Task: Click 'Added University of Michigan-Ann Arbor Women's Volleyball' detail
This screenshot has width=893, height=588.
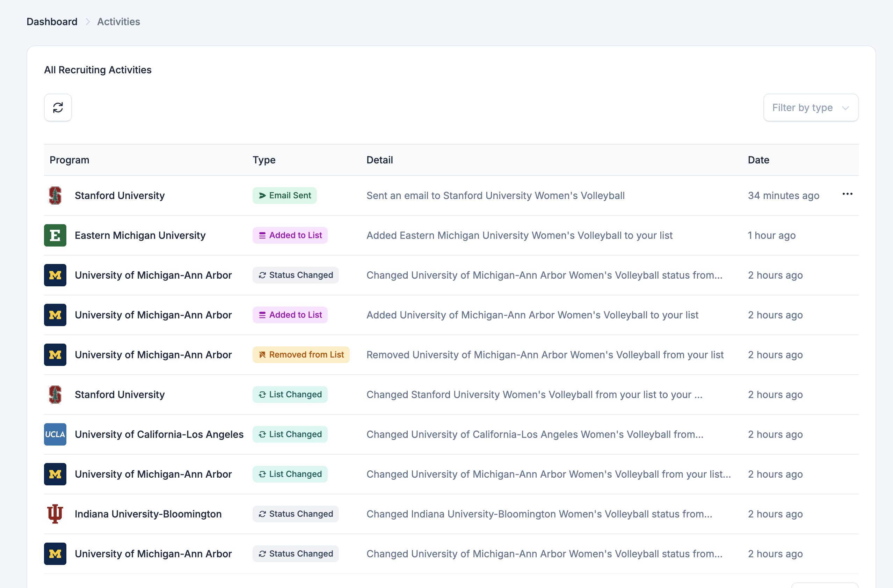Action: point(532,315)
